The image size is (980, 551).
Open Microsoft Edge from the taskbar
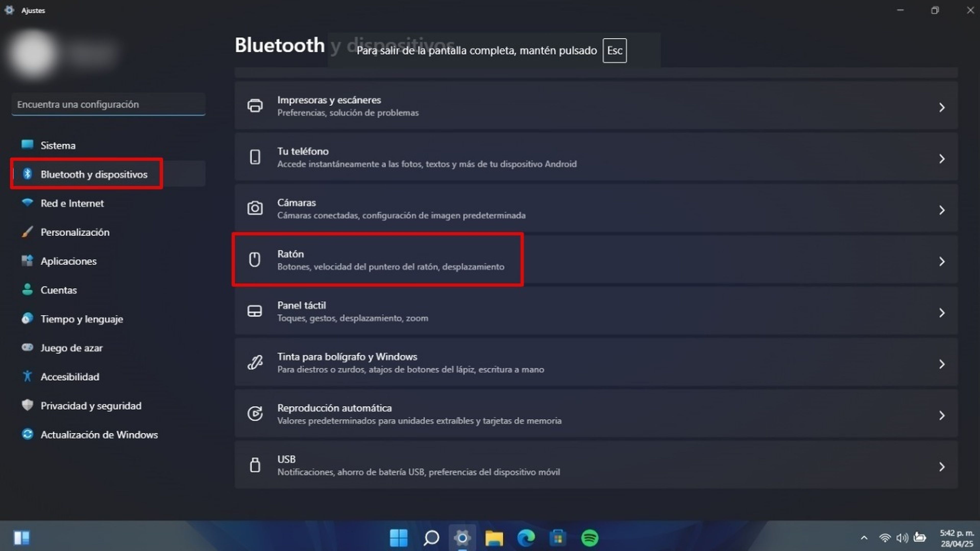tap(526, 538)
